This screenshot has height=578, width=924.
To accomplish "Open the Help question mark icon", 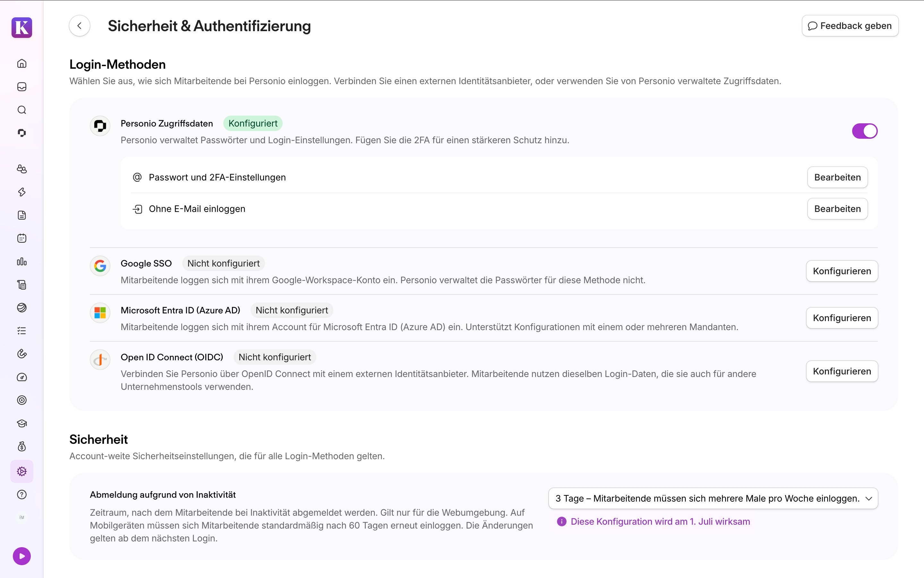I will pos(22,495).
